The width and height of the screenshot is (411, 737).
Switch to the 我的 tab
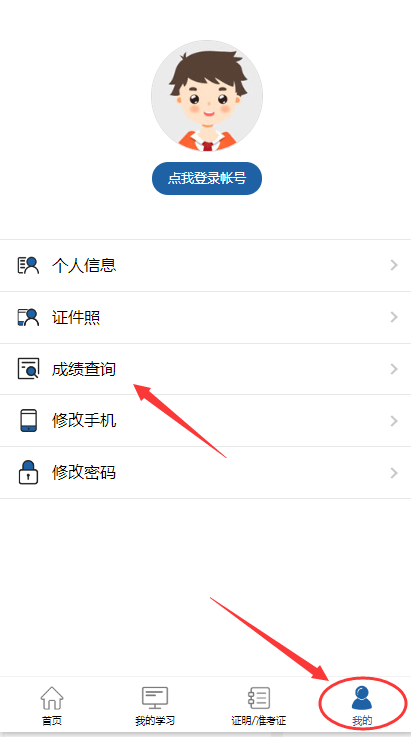tap(362, 704)
